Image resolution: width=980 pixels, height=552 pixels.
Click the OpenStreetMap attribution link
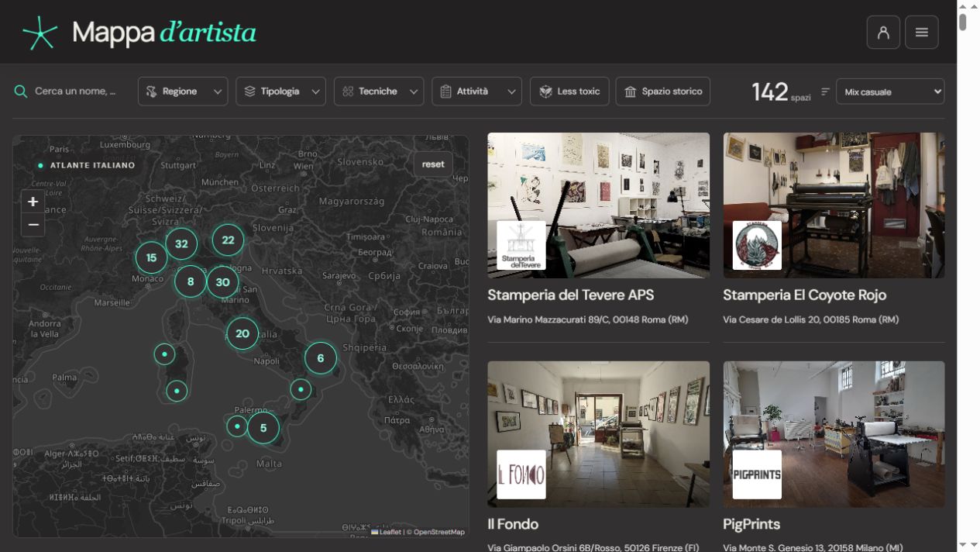[439, 532]
